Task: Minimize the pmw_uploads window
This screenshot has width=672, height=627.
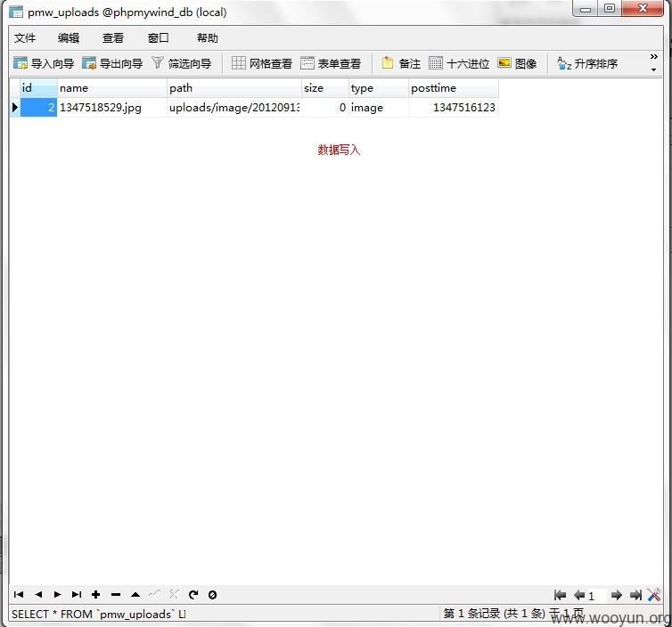Action: tap(586, 10)
